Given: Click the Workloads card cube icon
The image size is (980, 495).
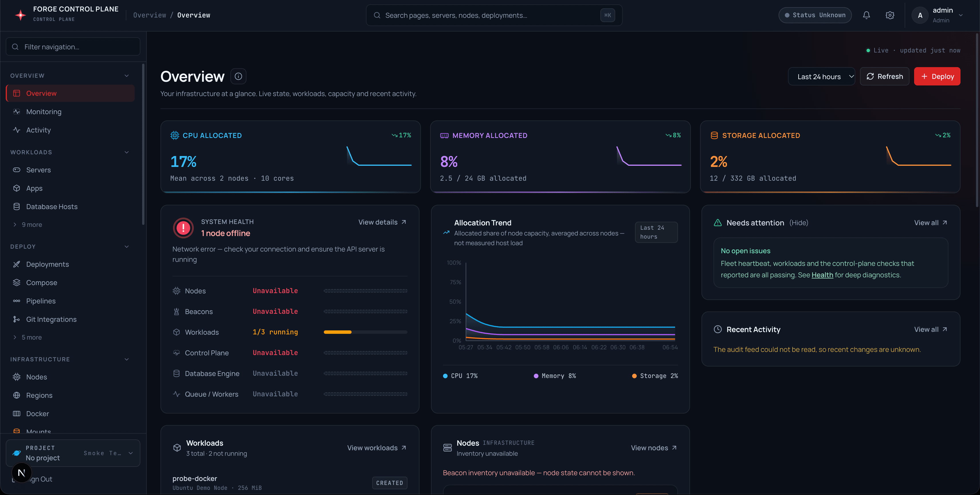Looking at the screenshot, I should [x=177, y=448].
